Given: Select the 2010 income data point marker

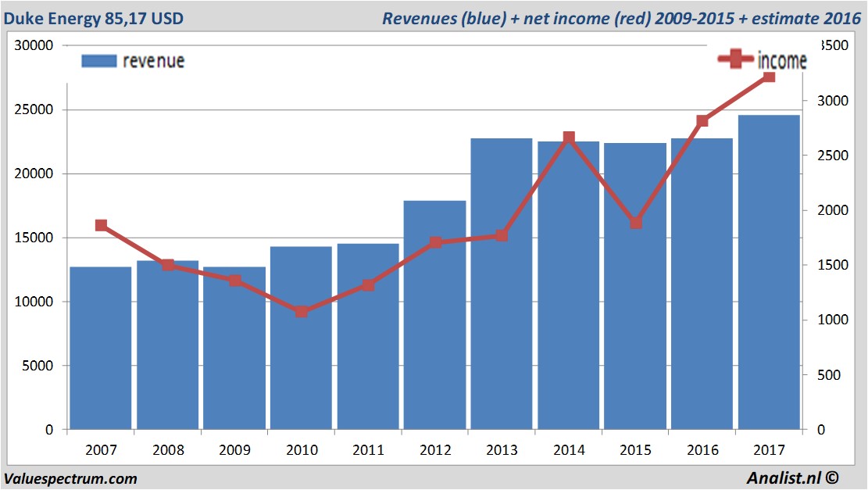Looking at the screenshot, I should click(302, 312).
